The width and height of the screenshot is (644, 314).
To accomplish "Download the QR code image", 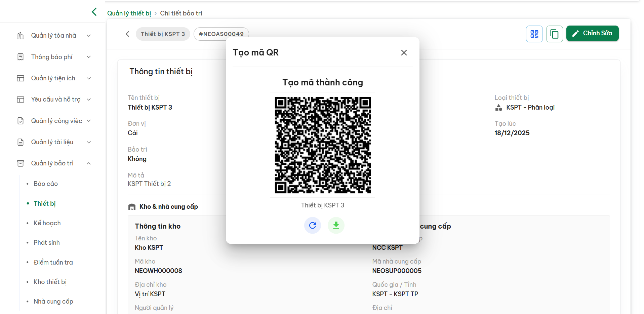I will 336,225.
